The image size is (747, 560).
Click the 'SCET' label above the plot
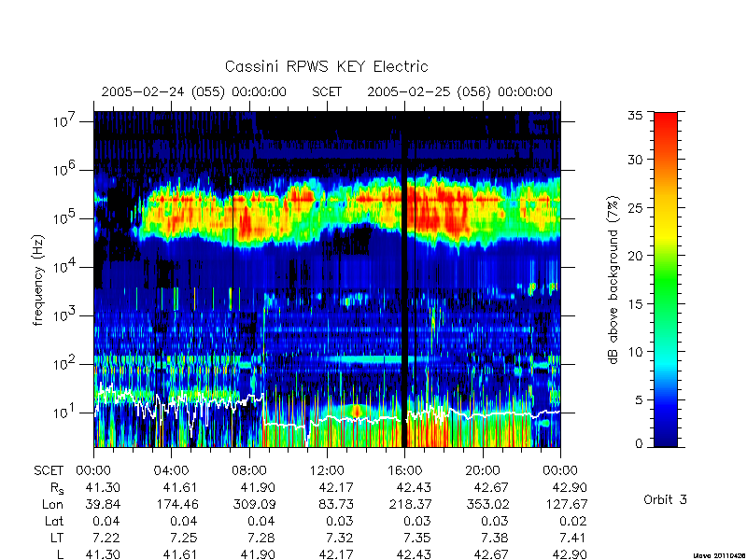coord(327,91)
